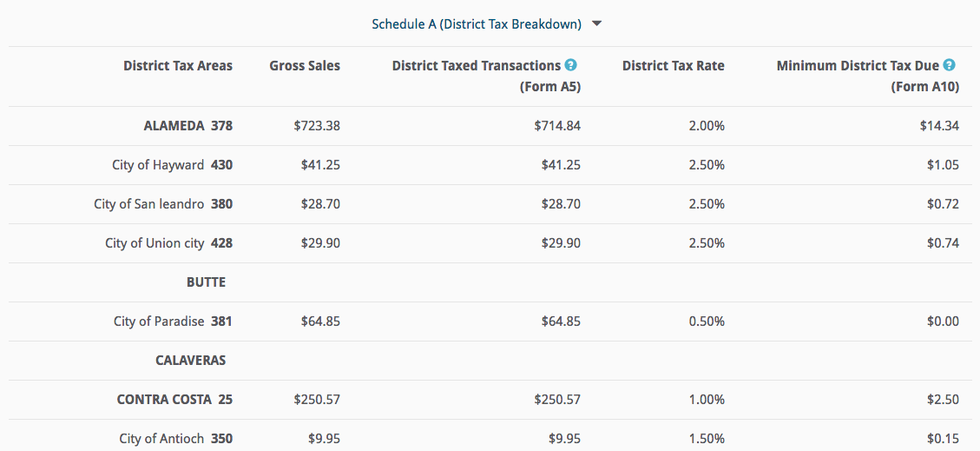Select Hayward gross sales $41.25
The height and width of the screenshot is (451, 980).
[x=320, y=165]
